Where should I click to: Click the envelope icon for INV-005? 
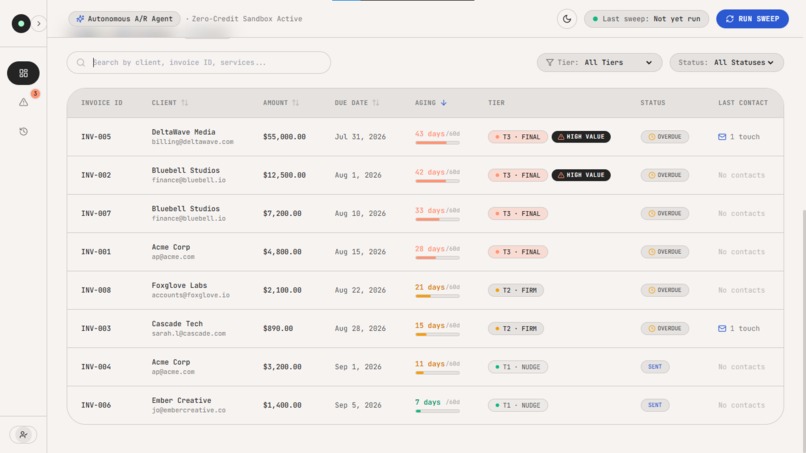click(722, 137)
